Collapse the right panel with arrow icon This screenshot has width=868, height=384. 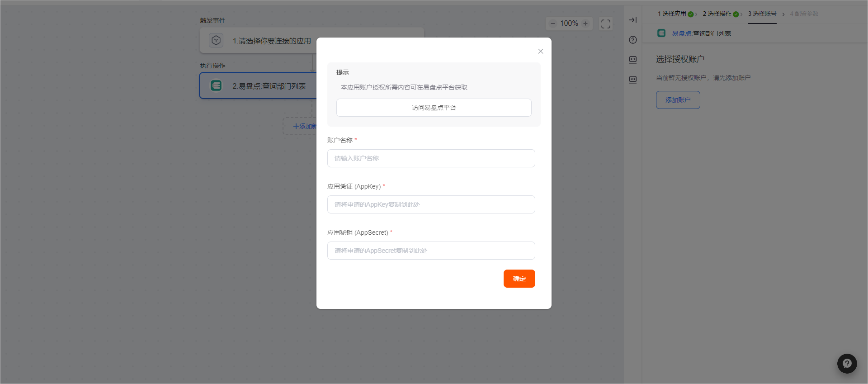pos(633,20)
